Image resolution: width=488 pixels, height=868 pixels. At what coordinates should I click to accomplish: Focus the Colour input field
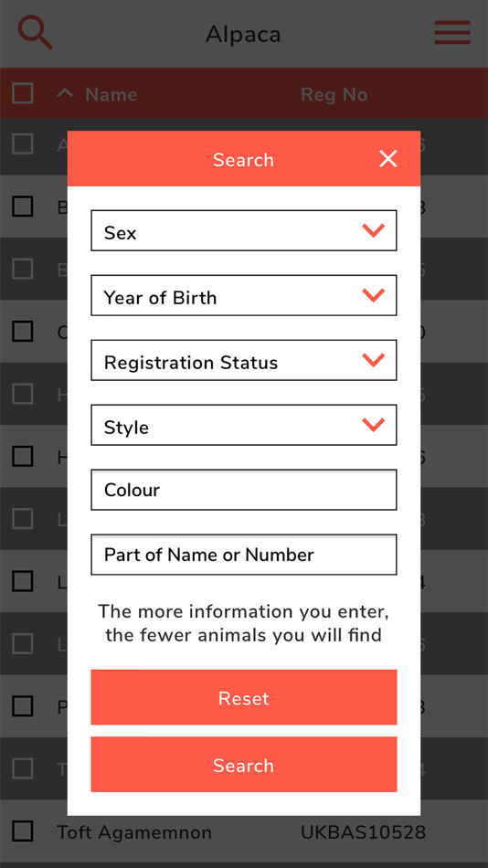pyautogui.click(x=244, y=490)
